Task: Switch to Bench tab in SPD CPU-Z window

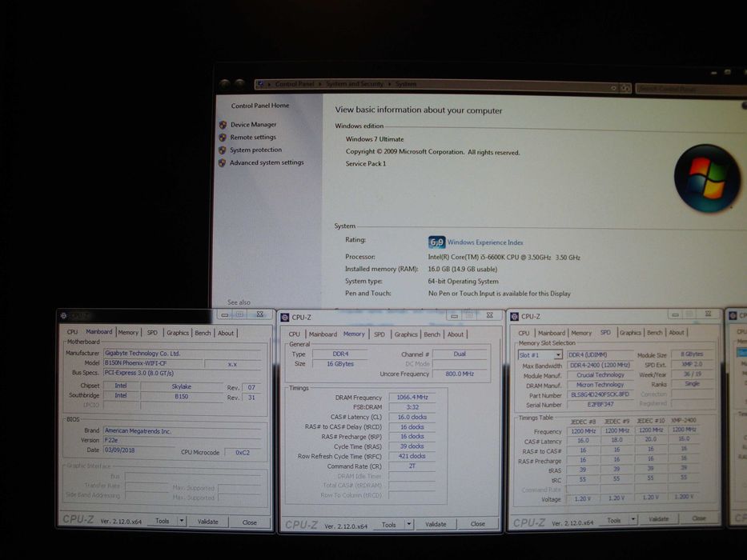Action: 655,332
